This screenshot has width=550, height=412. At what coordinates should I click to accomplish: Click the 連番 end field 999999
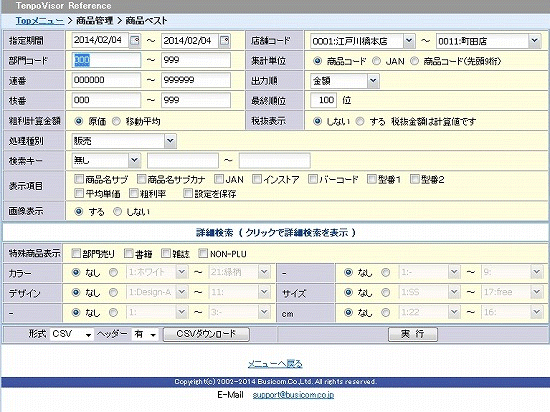tap(196, 80)
